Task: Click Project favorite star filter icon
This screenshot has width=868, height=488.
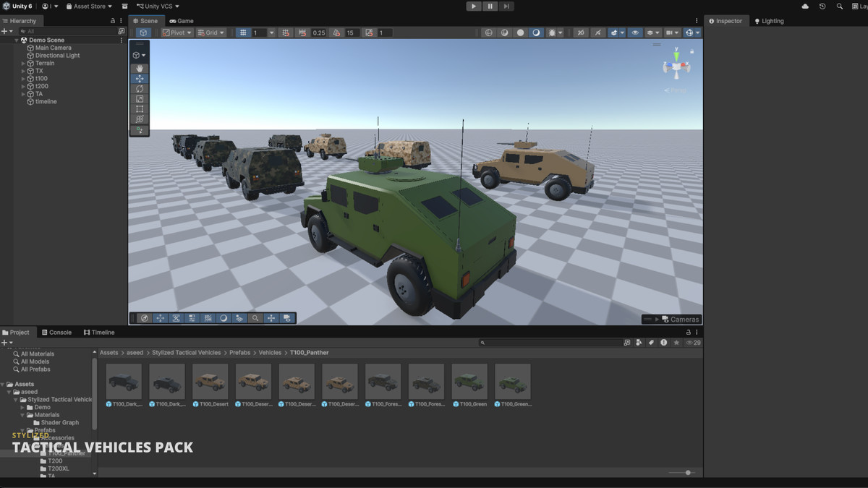Action: (676, 343)
